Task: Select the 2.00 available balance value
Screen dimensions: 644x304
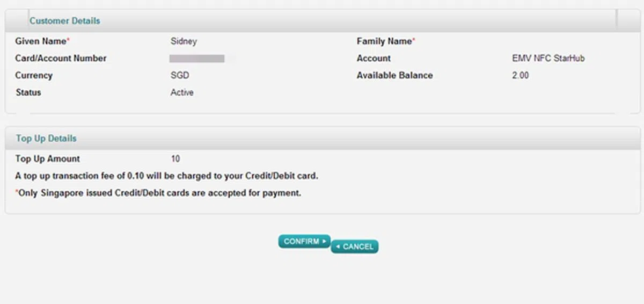Action: coord(520,76)
